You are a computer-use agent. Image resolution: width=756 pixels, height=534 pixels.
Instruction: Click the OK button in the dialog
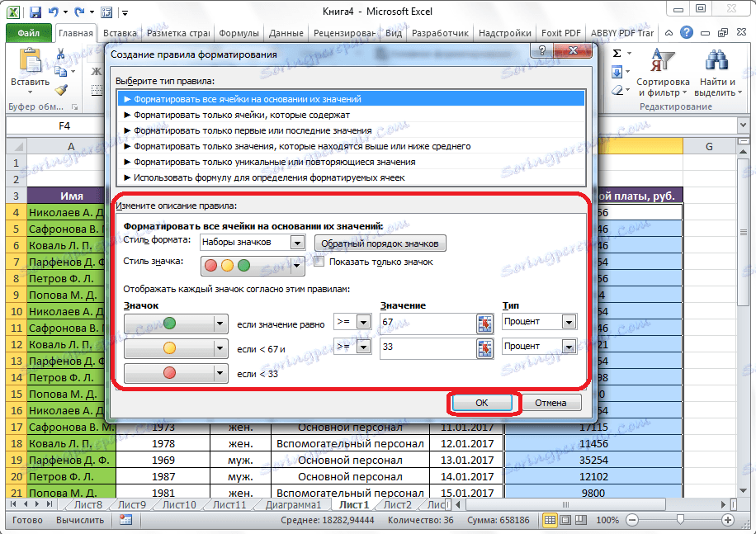pyautogui.click(x=482, y=403)
